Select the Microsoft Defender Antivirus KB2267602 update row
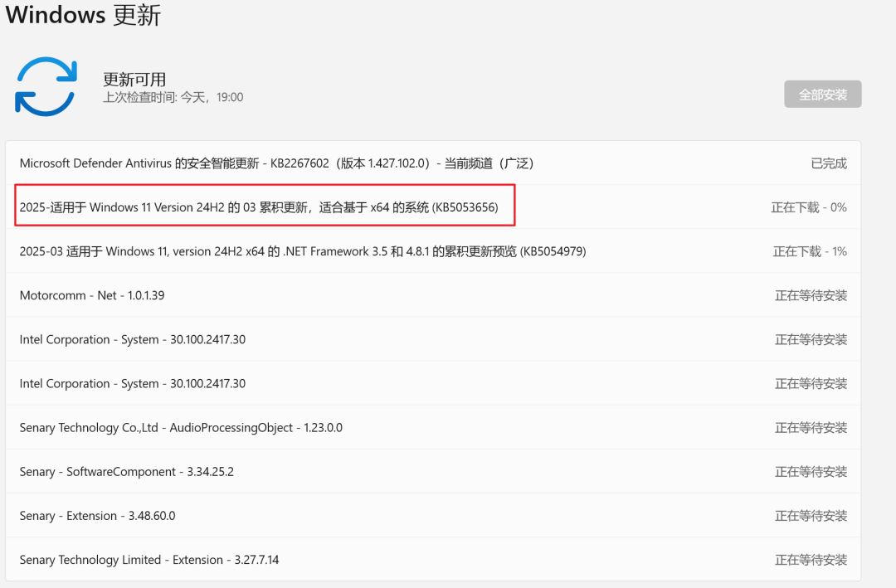 pyautogui.click(x=433, y=163)
